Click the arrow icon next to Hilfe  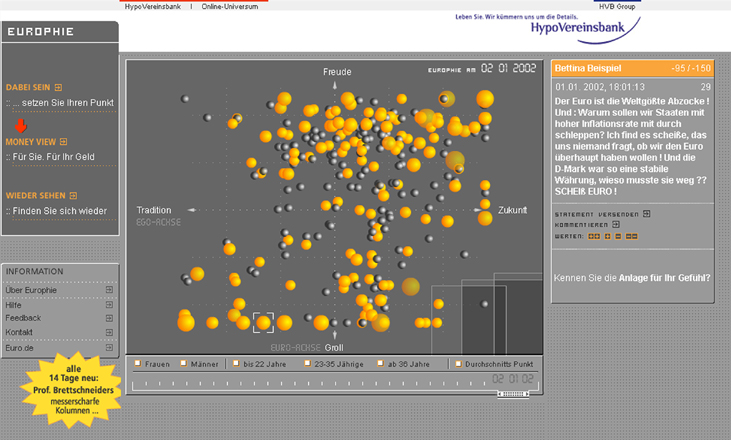coord(109,304)
